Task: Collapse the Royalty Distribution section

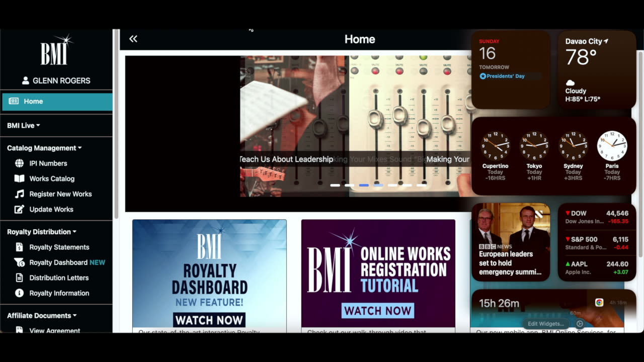Action: coord(42,232)
